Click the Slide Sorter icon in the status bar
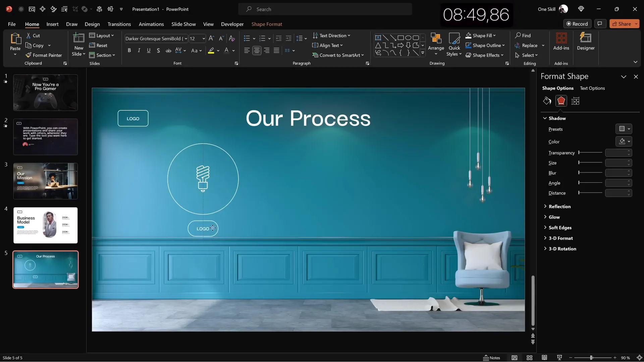 pos(529,358)
